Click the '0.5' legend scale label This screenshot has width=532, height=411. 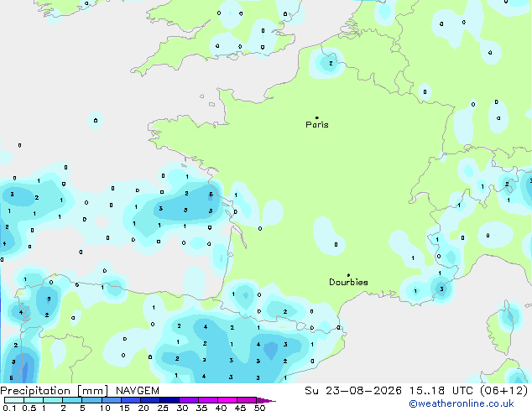tap(29, 408)
